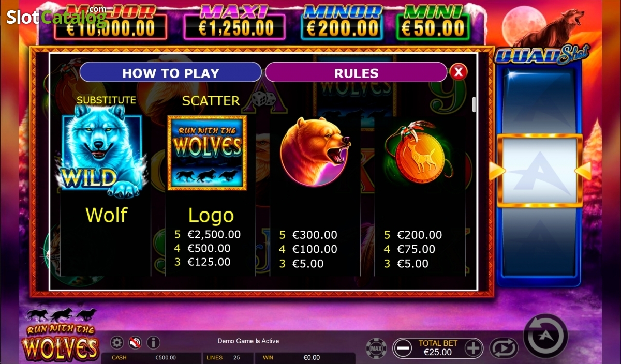Click the paytable vertical scrollbar handle
The width and height of the screenshot is (621, 364).
(474, 104)
